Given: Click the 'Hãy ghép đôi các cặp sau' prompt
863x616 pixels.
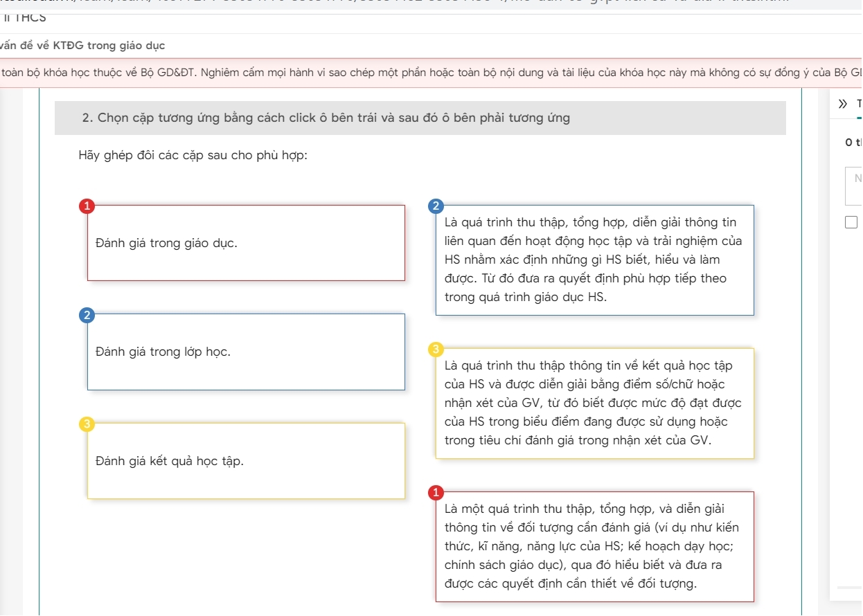Looking at the screenshot, I should (x=193, y=155).
